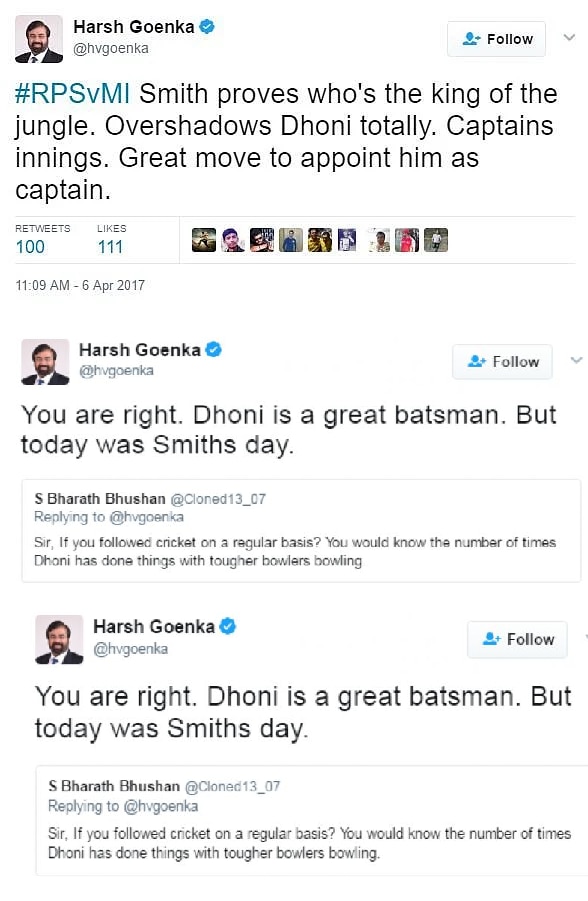Click the first retweeter avatar in the row
588x901 pixels.
203,239
